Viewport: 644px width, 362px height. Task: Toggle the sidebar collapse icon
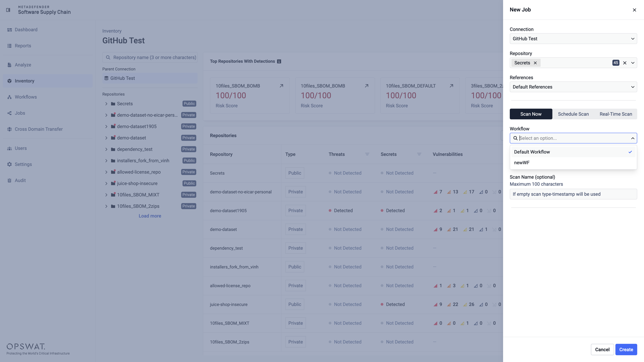[8, 10]
